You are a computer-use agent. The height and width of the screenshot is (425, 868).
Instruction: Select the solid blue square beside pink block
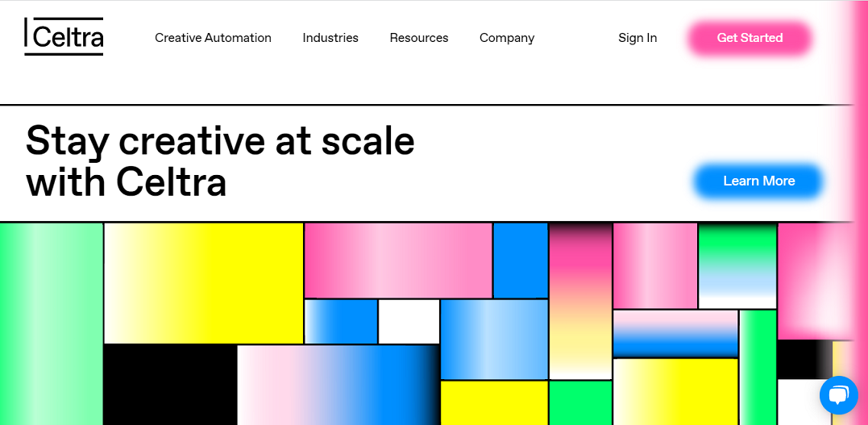coord(521,260)
